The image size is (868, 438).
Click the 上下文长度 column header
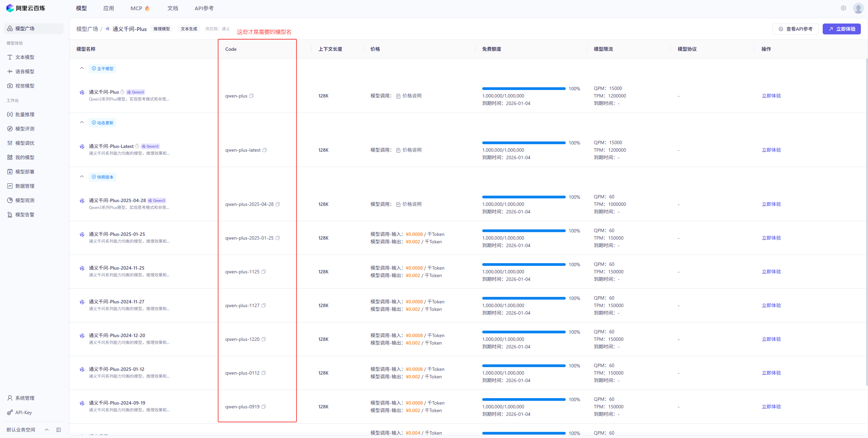pos(330,49)
